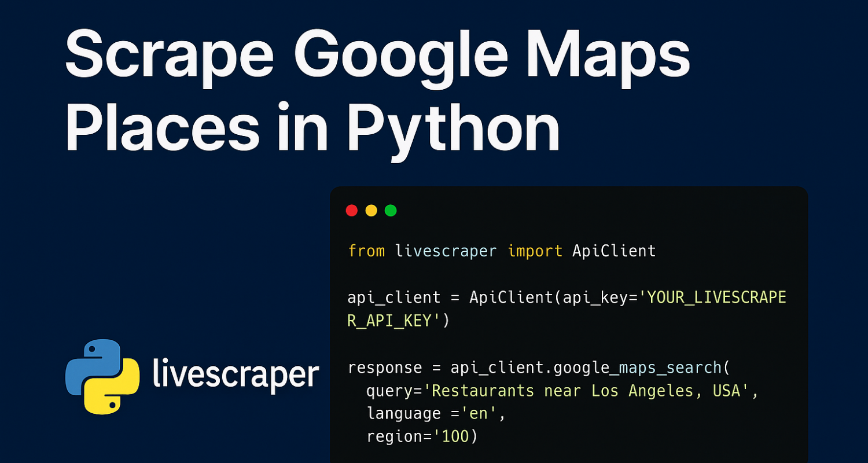
Task: Click the yellow minimize dot in code window
Action: (x=371, y=211)
